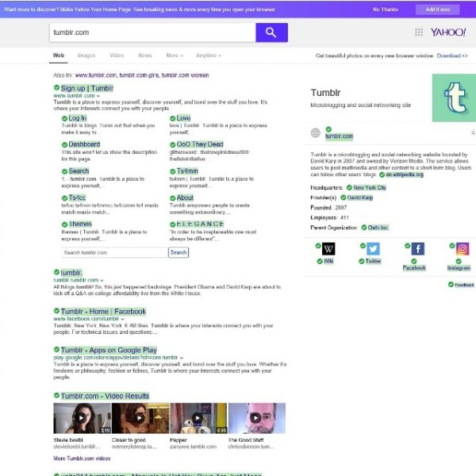476x476 pixels.
Task: Click green check badge beside Sign up | Tumblr
Action: tap(56, 87)
